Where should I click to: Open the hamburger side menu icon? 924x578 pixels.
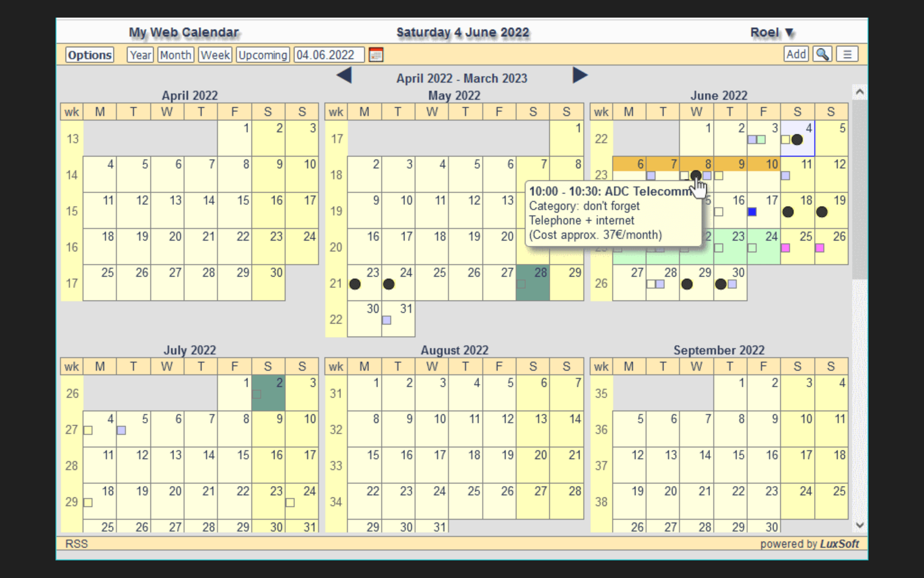click(847, 55)
